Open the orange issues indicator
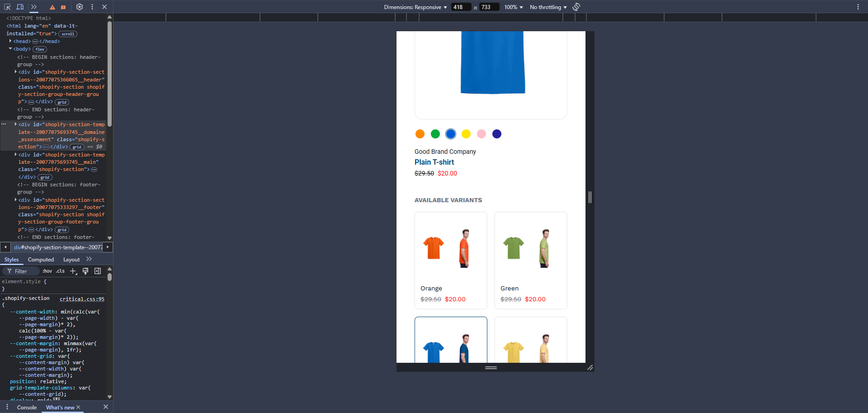 click(x=63, y=7)
